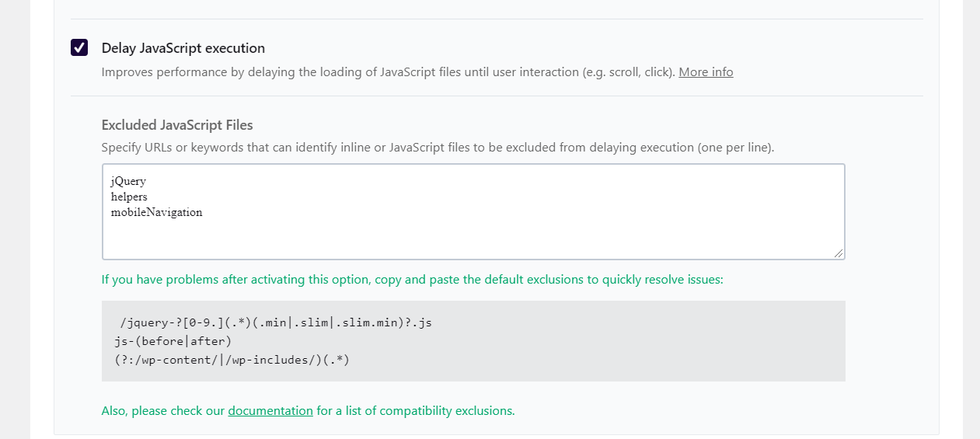Click the text area resize handle

point(839,253)
